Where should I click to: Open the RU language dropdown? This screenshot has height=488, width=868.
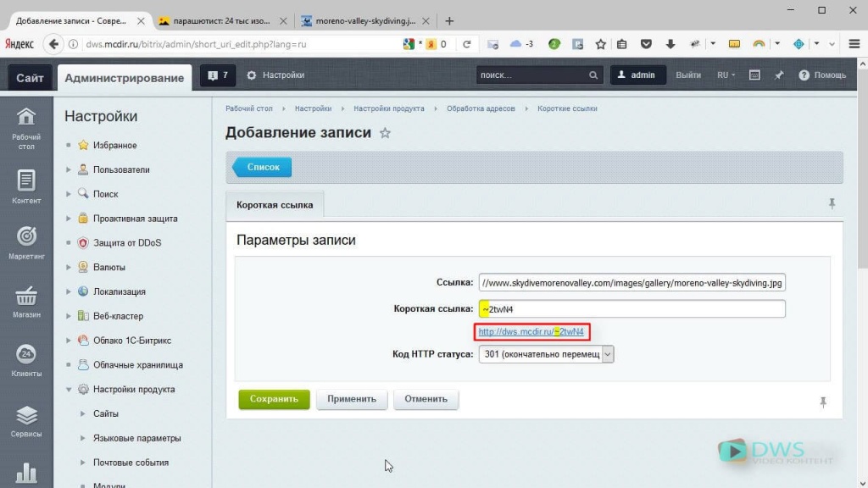tap(726, 75)
